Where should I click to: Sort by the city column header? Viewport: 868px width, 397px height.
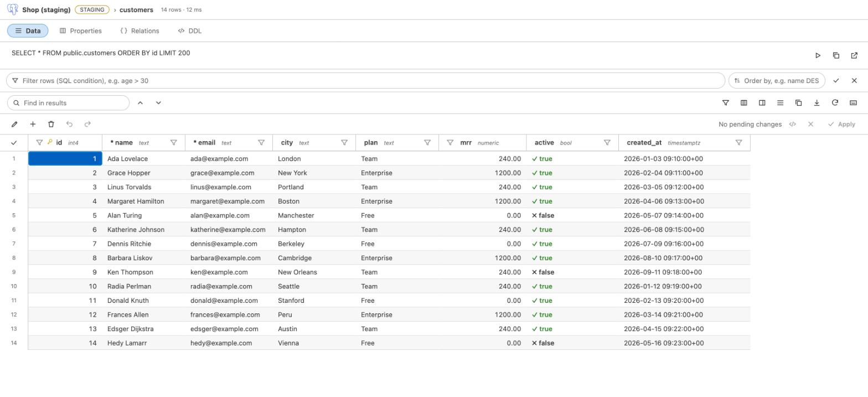pos(287,143)
